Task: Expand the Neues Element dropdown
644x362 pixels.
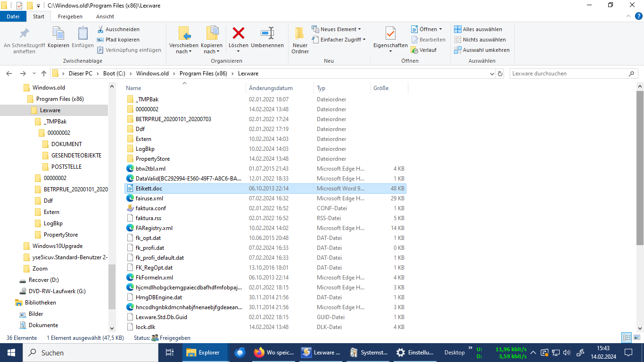Action: coord(337,29)
